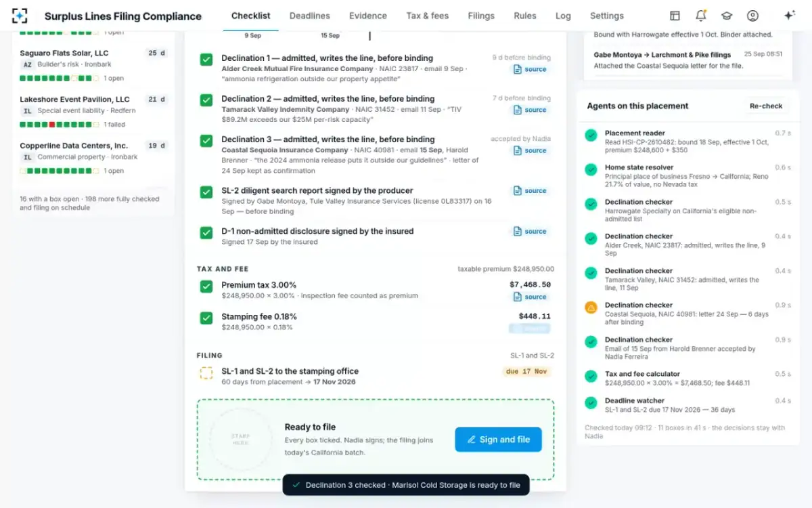Click the Surplus Lines app logo icon

coord(20,16)
